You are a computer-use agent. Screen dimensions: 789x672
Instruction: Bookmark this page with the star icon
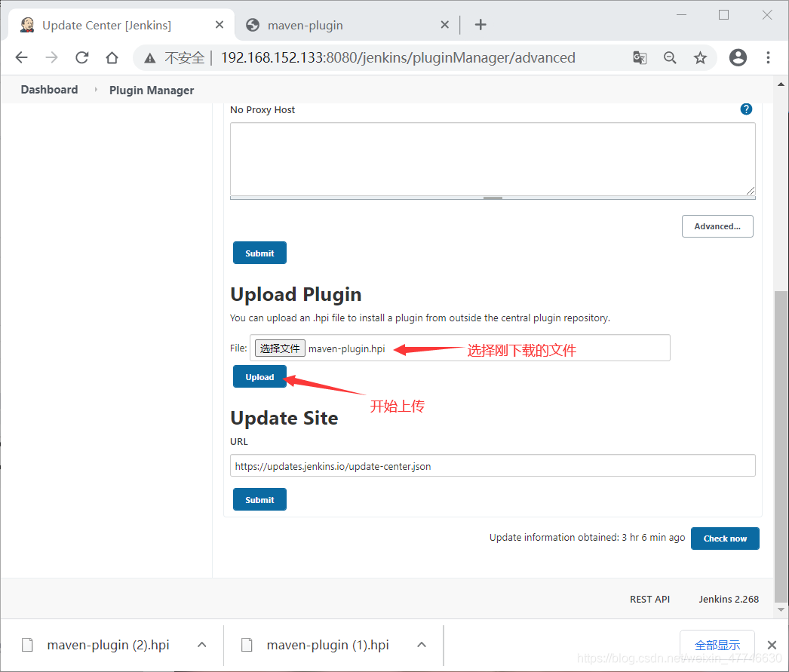[x=700, y=58]
